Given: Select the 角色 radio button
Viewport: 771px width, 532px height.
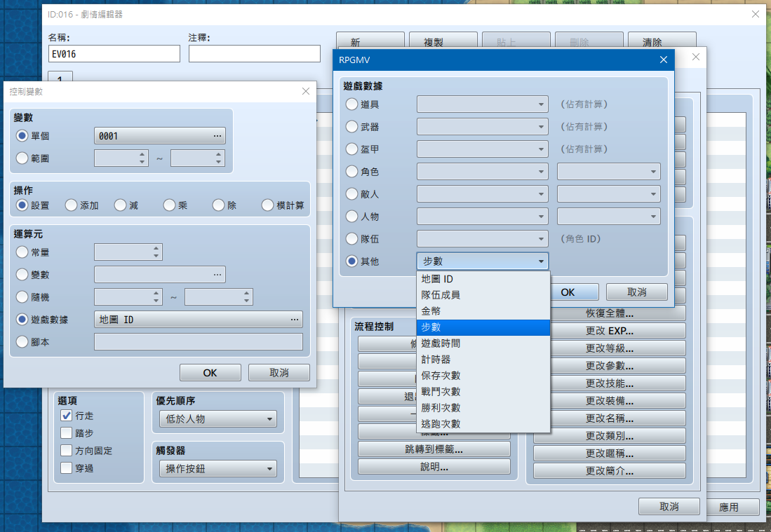Looking at the screenshot, I should tap(351, 172).
